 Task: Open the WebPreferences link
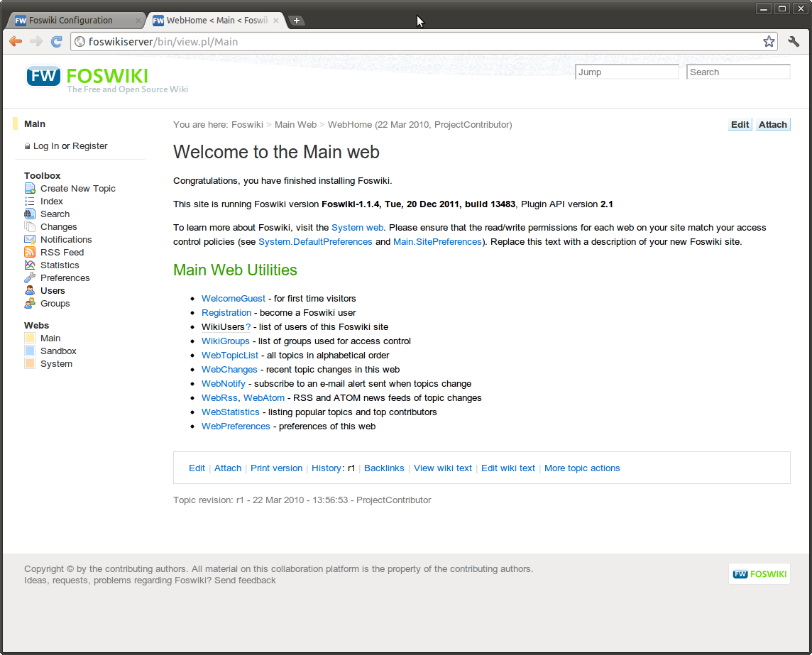[x=236, y=426]
